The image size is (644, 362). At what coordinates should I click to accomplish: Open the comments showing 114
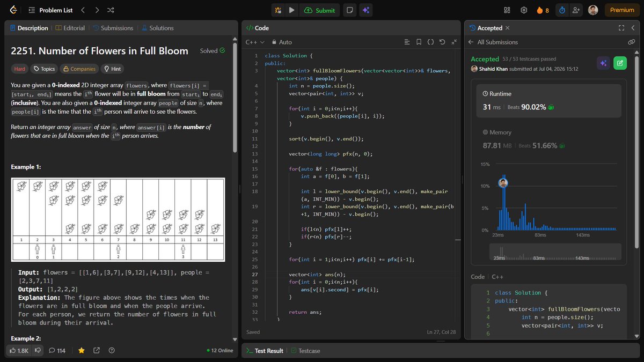coord(57,350)
